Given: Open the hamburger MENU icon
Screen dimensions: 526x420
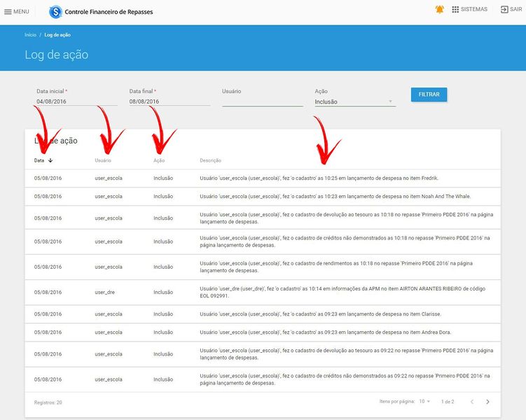Looking at the screenshot, I should point(8,12).
